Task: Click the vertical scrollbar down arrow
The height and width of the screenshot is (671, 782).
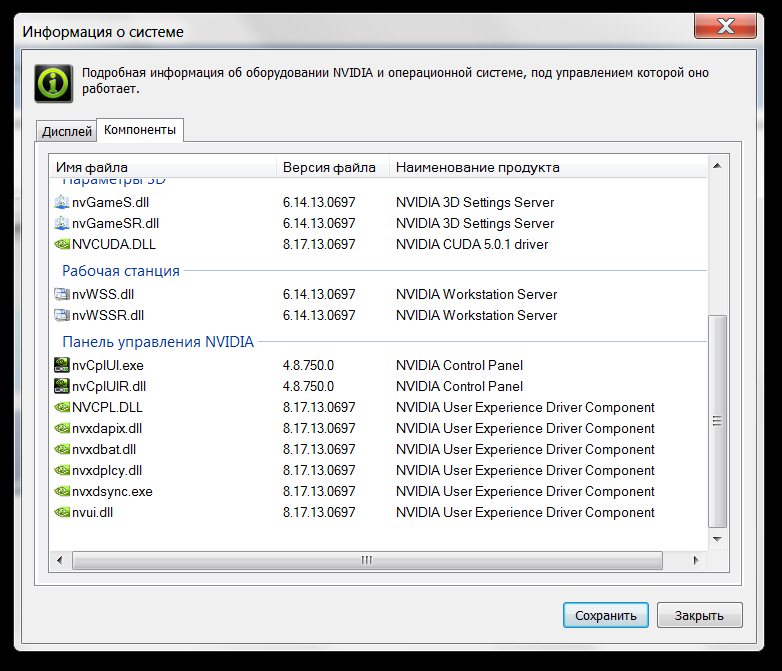Action: (x=717, y=539)
